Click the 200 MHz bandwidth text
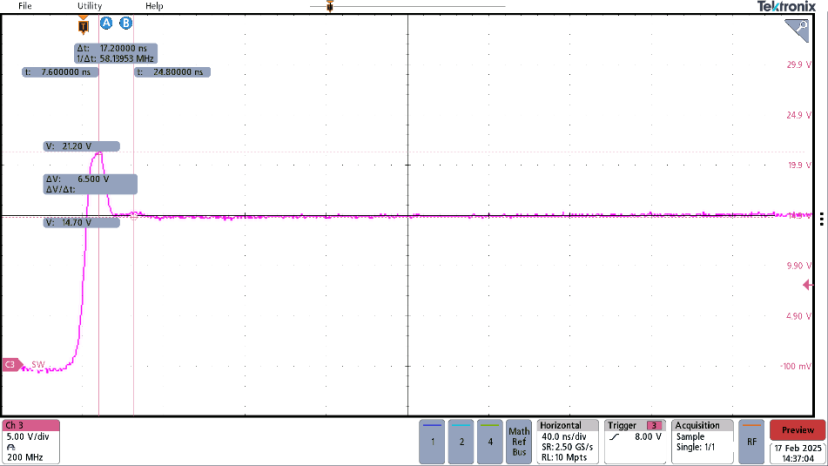The image size is (828, 466). [x=25, y=457]
